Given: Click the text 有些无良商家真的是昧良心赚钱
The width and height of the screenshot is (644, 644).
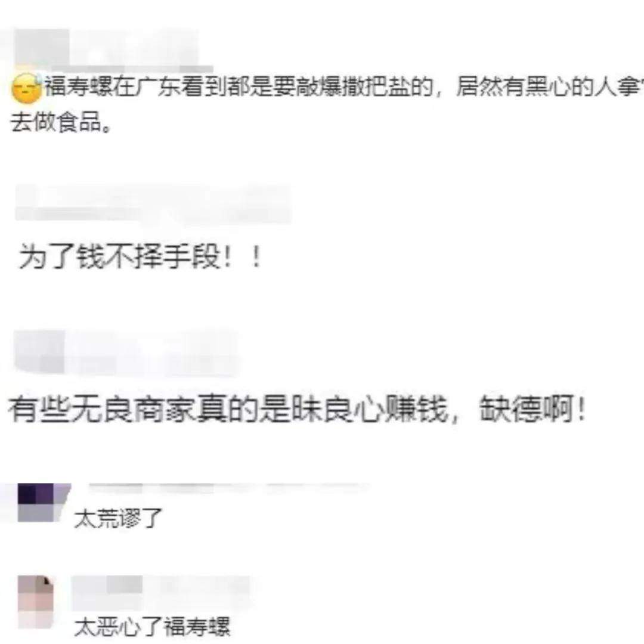Looking at the screenshot, I should pyautogui.click(x=228, y=409).
